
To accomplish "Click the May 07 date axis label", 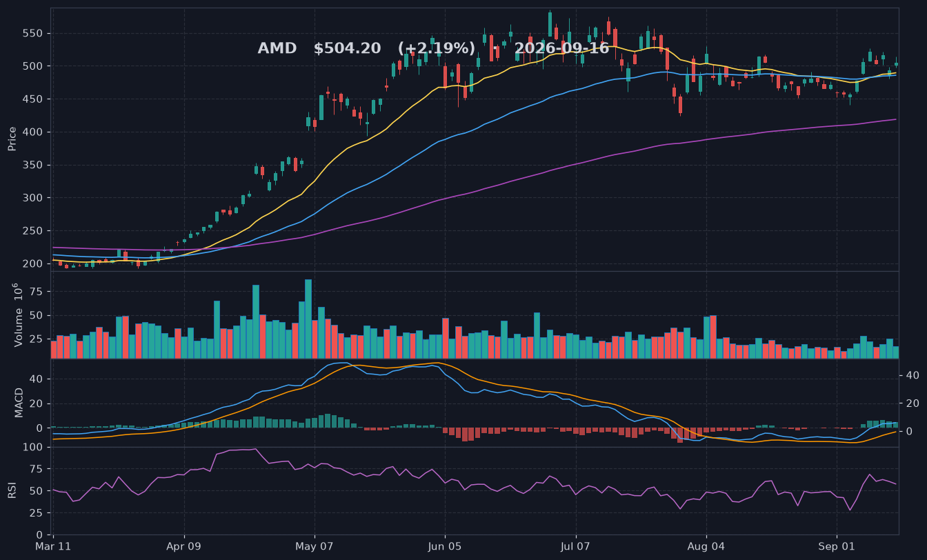I will [x=315, y=547].
